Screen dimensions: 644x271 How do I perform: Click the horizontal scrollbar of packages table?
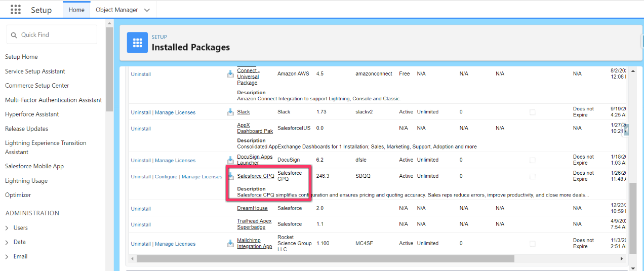click(x=325, y=259)
